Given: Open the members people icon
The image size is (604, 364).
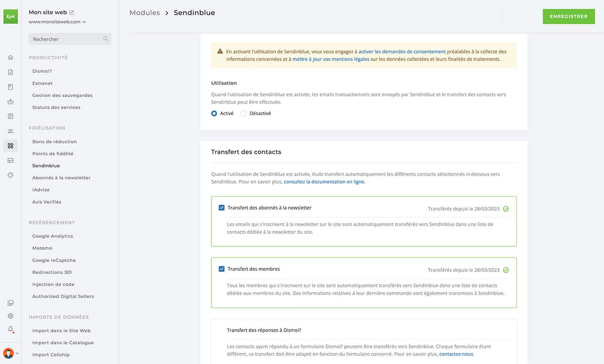Looking at the screenshot, I should (x=11, y=131).
